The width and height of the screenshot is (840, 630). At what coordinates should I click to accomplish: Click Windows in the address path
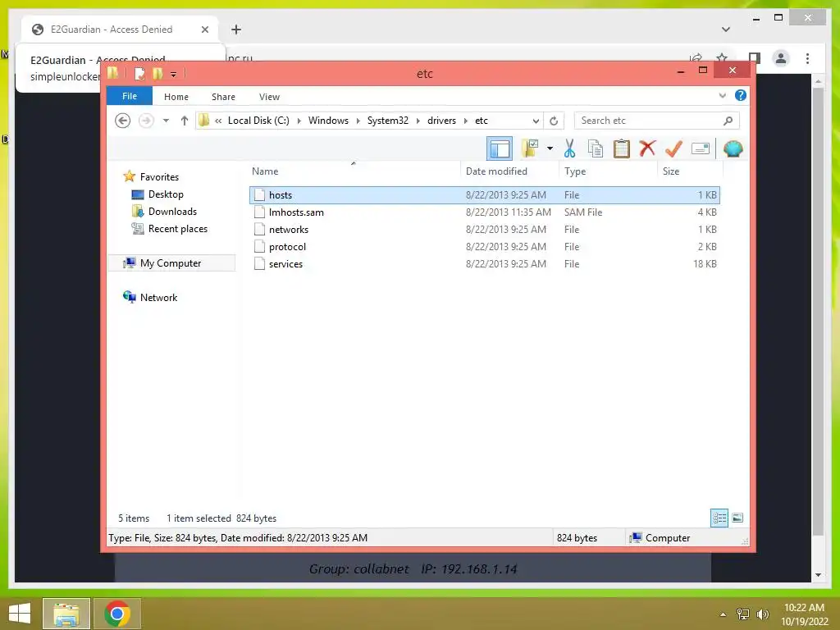click(x=328, y=121)
